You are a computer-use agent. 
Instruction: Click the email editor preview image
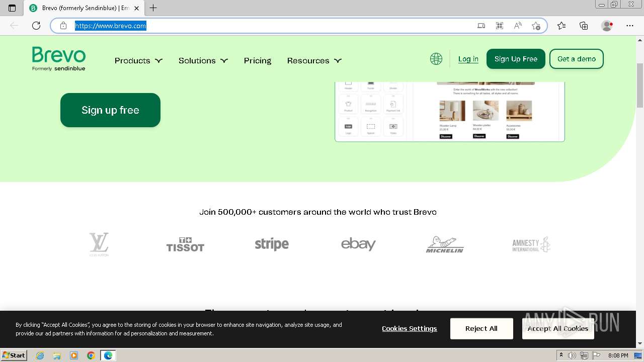[450, 112]
